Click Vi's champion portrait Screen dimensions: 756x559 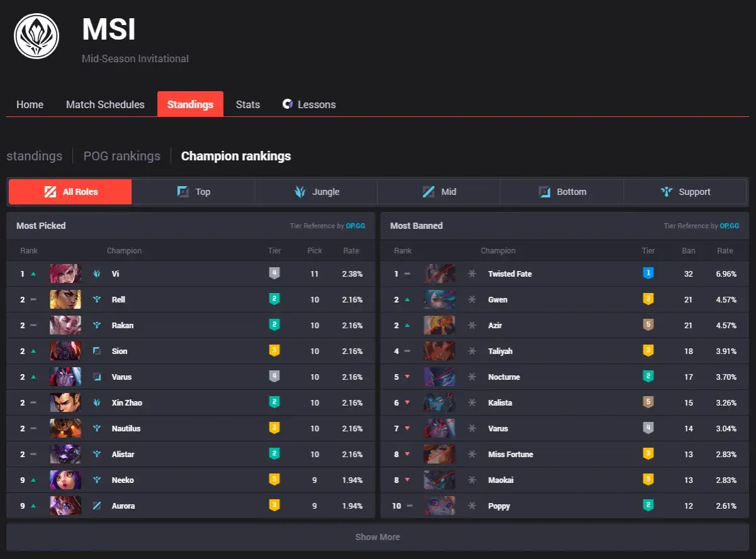tap(65, 274)
